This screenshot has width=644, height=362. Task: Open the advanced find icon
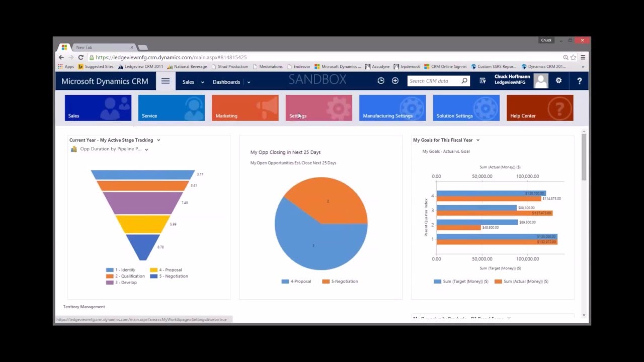point(482,80)
